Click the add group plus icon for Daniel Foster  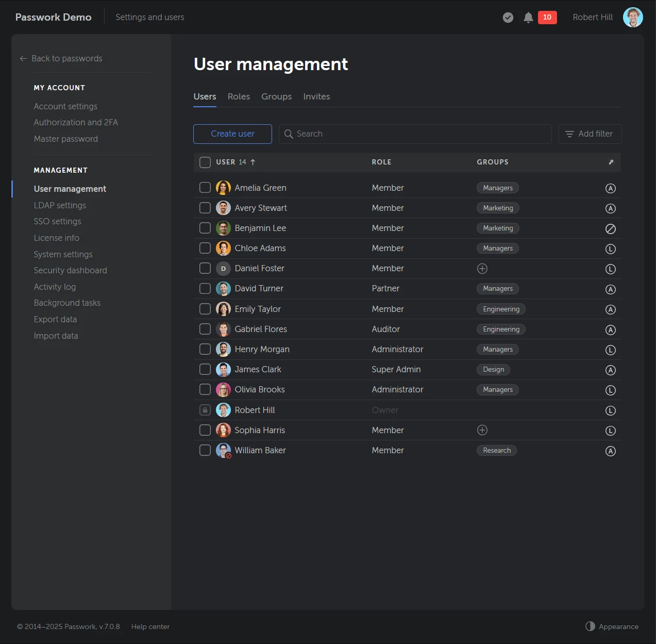(x=482, y=269)
